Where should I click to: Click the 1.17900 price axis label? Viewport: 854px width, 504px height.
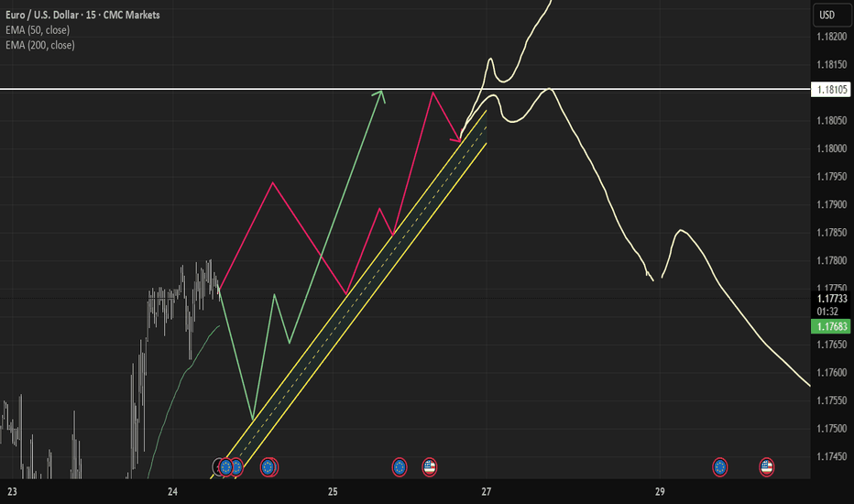pos(832,204)
